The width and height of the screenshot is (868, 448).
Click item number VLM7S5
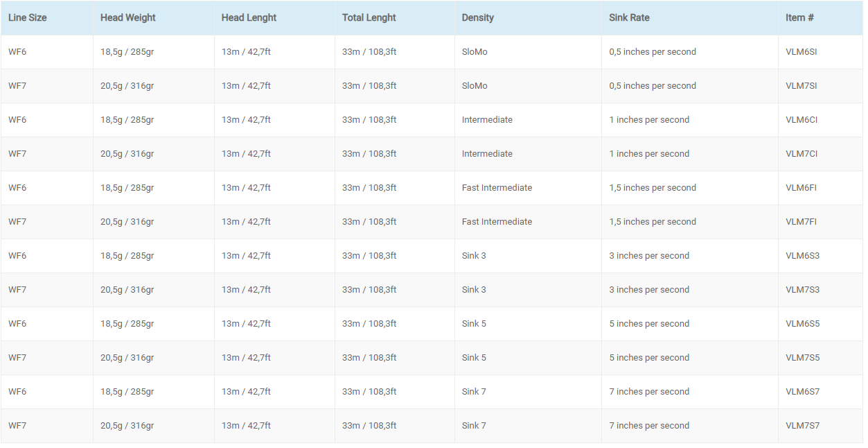click(x=803, y=358)
